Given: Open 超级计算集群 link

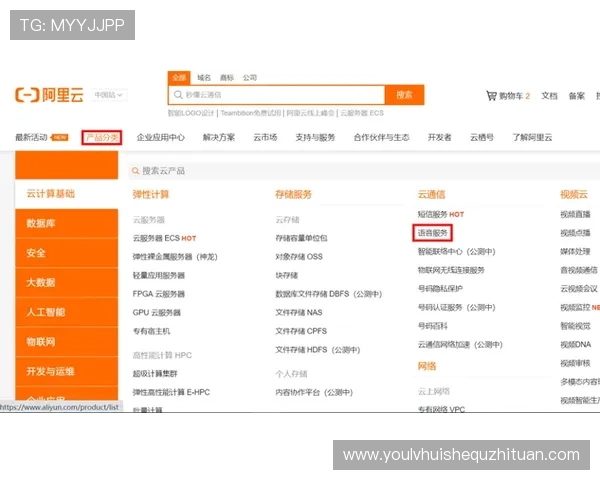Looking at the screenshot, I should pyautogui.click(x=155, y=374).
